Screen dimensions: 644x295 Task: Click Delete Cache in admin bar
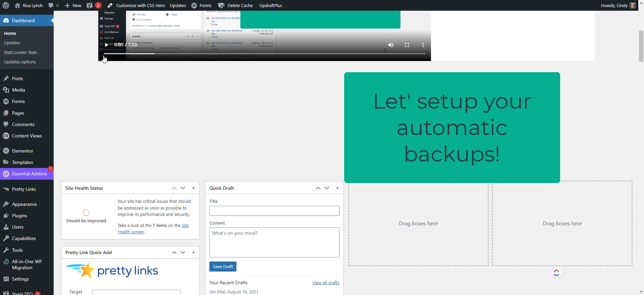pos(235,5)
